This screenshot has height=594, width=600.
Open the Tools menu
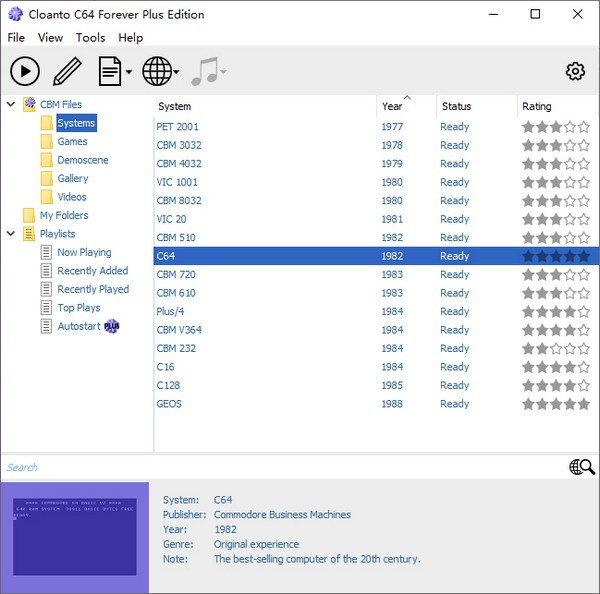coord(90,38)
